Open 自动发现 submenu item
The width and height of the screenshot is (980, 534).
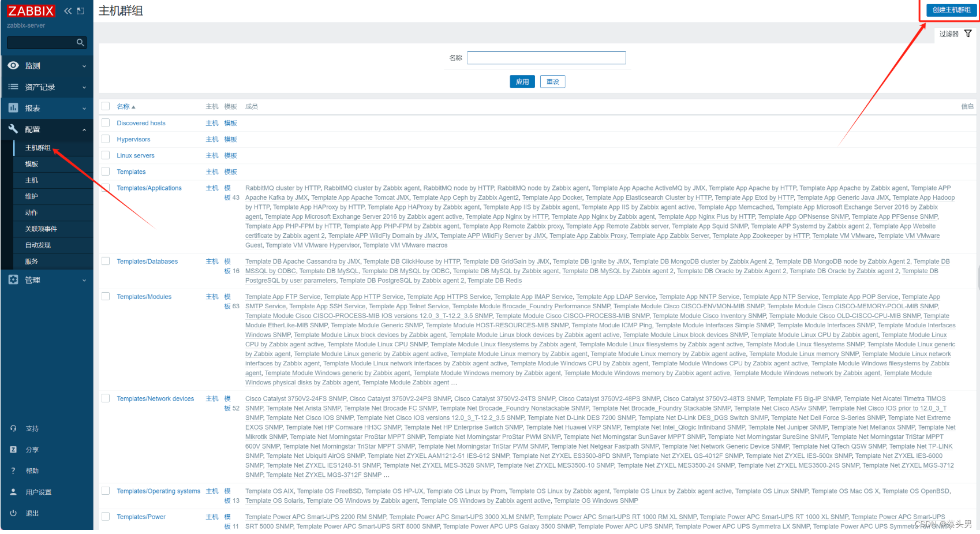point(38,245)
